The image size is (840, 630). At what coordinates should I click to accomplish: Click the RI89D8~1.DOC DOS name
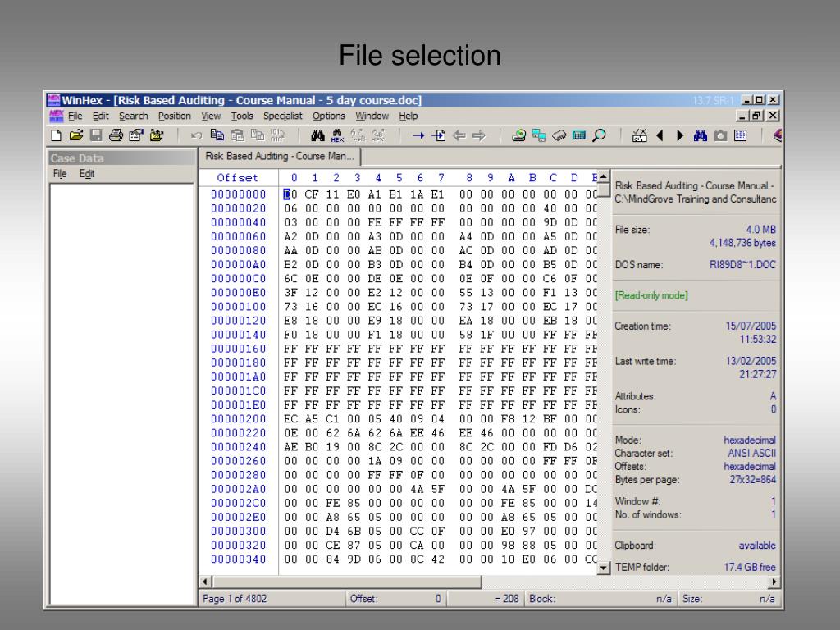[742, 265]
